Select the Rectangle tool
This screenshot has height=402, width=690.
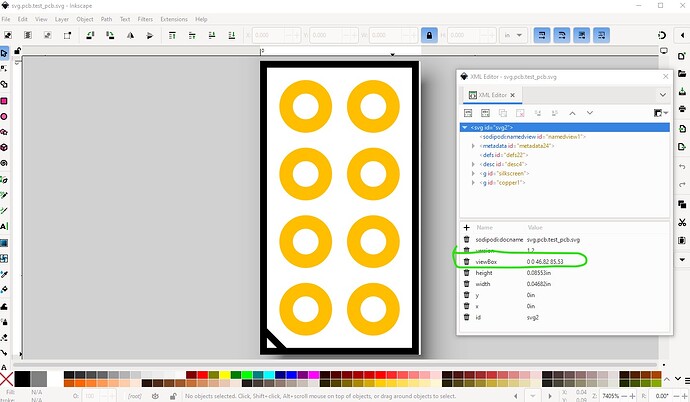coord(5,101)
